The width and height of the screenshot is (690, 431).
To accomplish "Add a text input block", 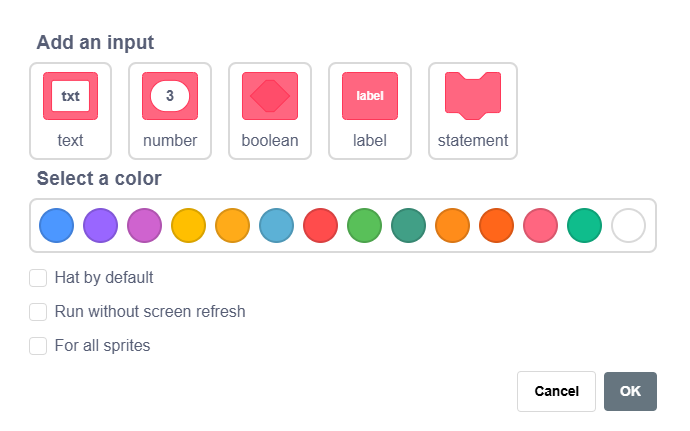I will 70,111.
